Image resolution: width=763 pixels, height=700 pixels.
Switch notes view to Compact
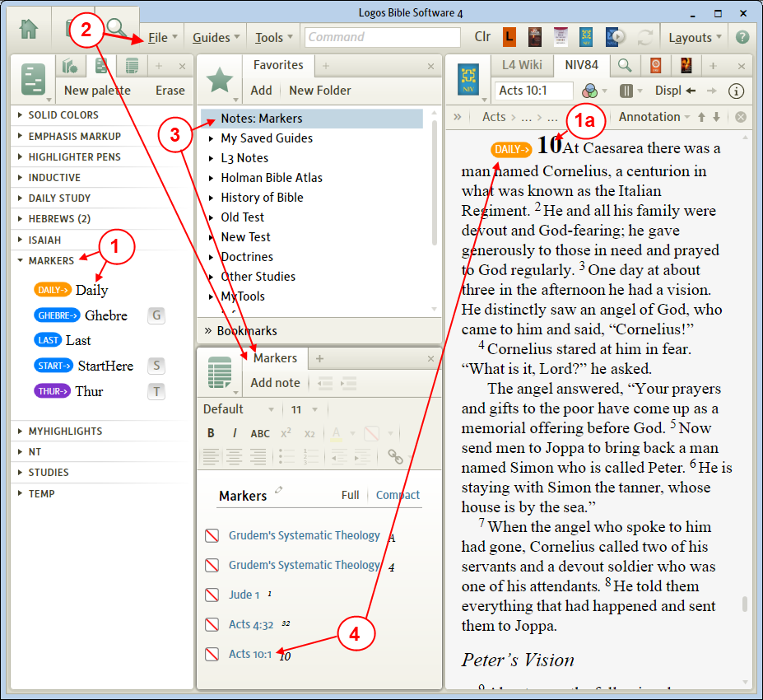(398, 495)
